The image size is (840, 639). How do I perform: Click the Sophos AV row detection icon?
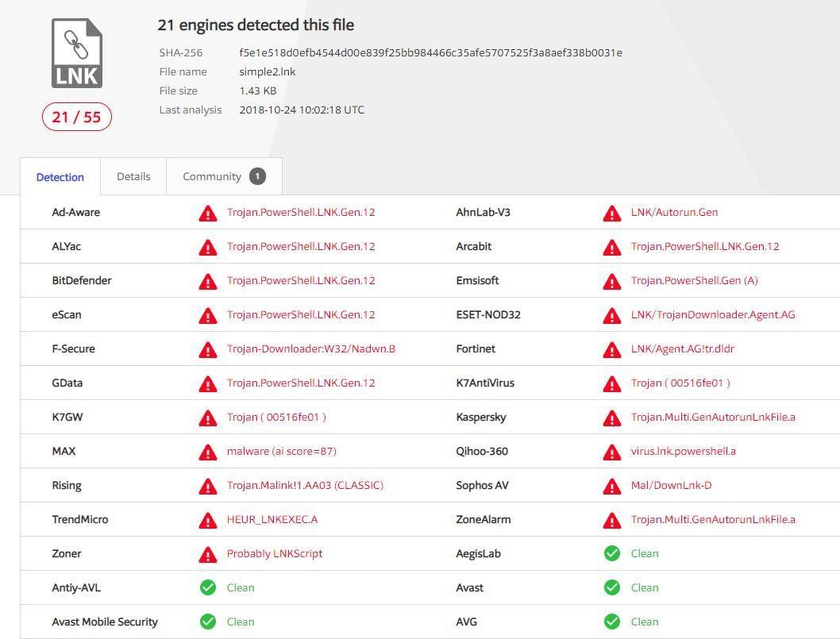coord(612,486)
